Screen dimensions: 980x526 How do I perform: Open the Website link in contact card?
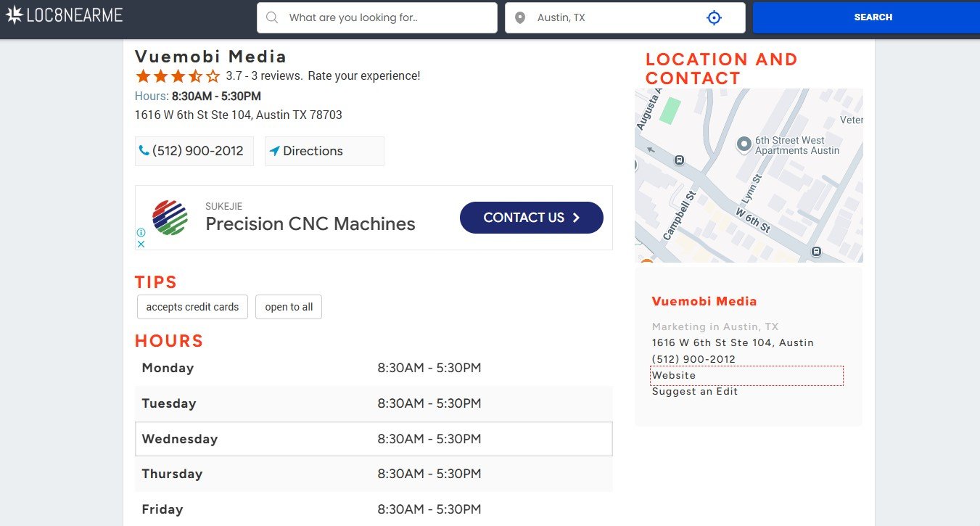tap(674, 375)
